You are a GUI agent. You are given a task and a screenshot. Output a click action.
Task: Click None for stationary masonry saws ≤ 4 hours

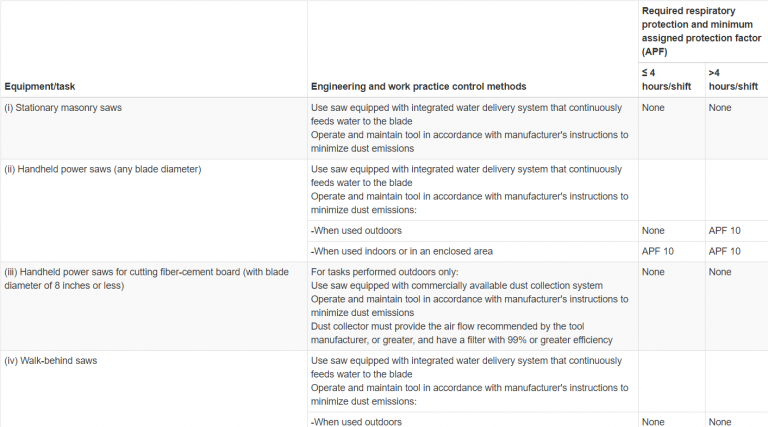tap(654, 107)
